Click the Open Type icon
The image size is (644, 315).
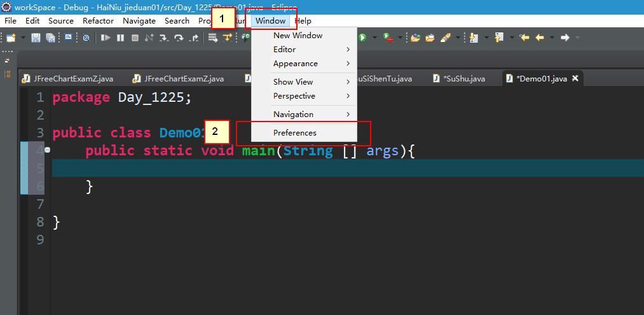click(416, 38)
